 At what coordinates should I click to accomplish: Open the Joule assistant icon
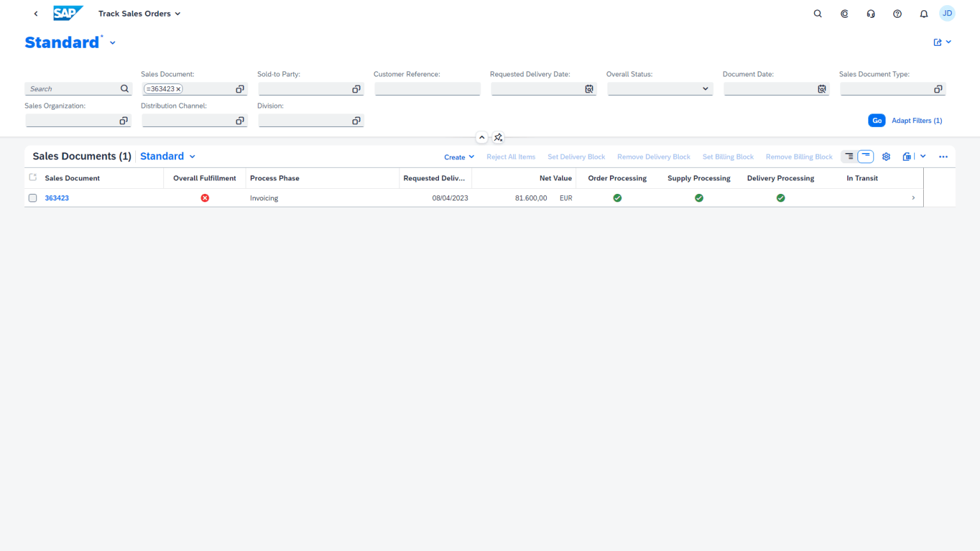[x=844, y=13]
